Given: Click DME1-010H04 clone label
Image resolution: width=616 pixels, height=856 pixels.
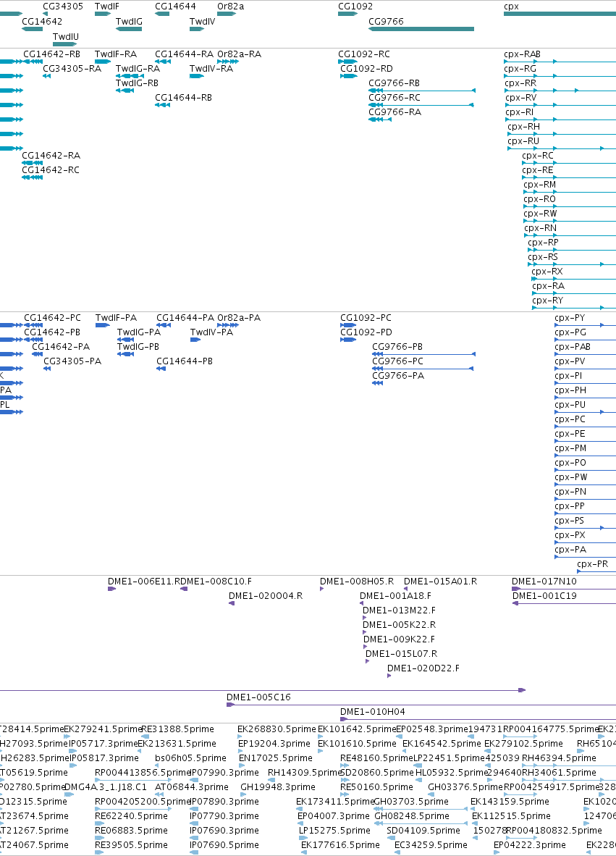Looking at the screenshot, I should pyautogui.click(x=372, y=711).
